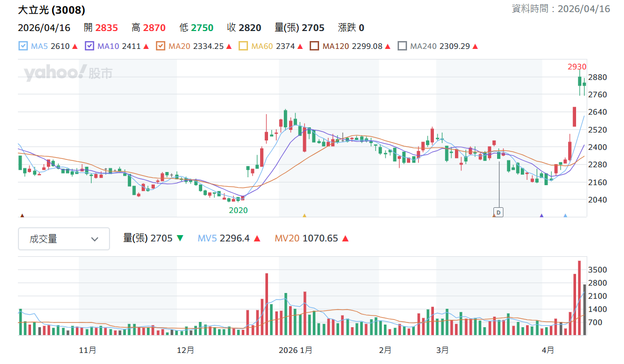Screen dimensions: 624x364
Task: Uncheck the MA5 moving average checkbox
Action: (23, 46)
